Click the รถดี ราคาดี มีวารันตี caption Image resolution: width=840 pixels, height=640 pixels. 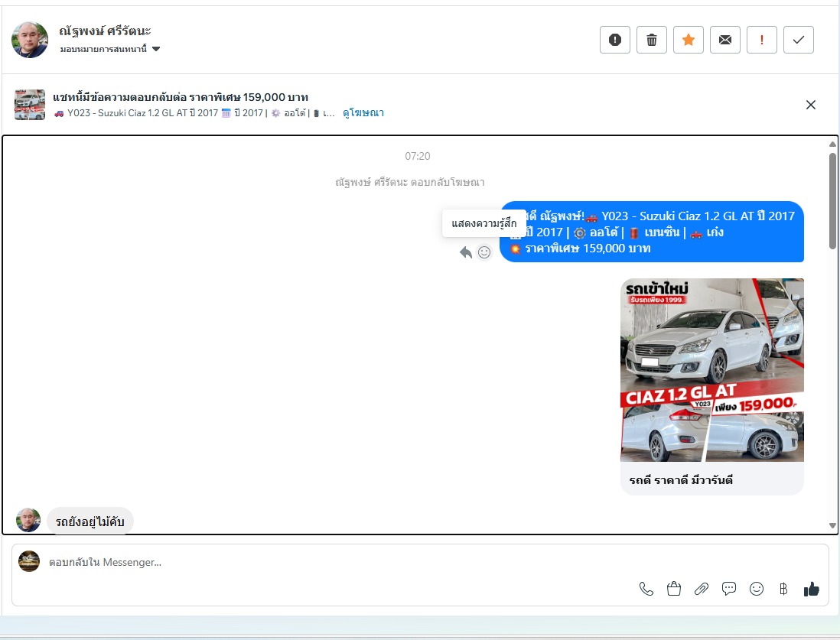[681, 480]
